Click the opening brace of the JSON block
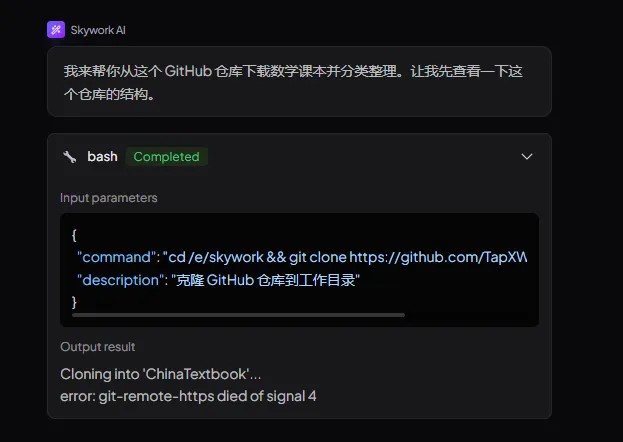 point(74,235)
